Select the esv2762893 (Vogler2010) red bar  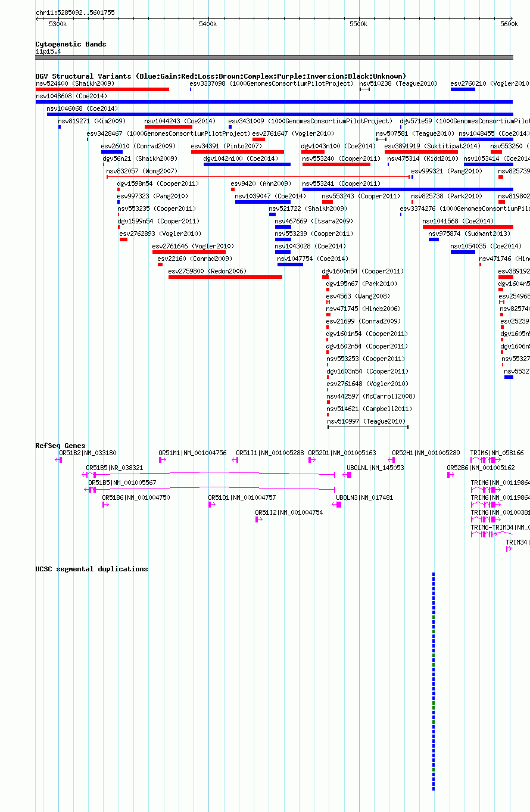pyautogui.click(x=123, y=239)
